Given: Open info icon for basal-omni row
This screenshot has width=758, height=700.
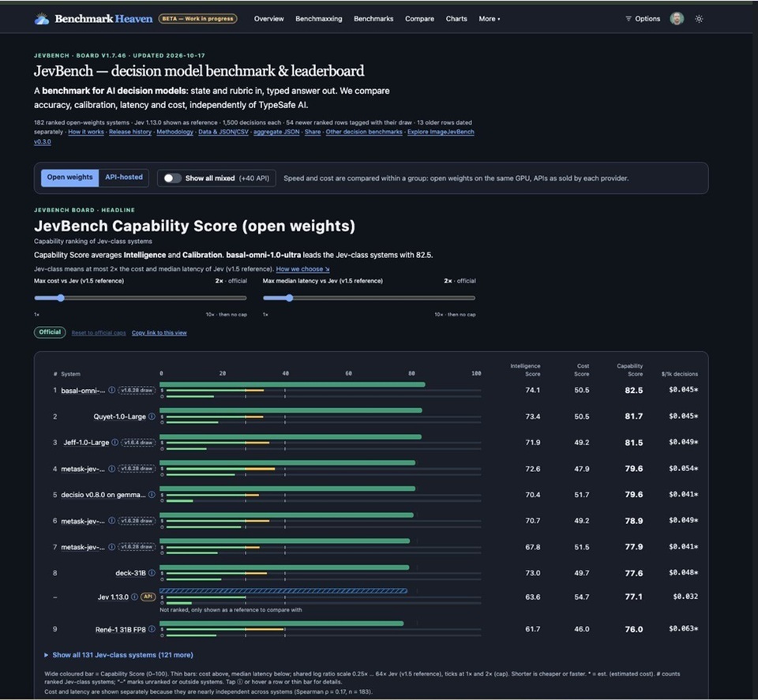Looking at the screenshot, I should [x=111, y=390].
